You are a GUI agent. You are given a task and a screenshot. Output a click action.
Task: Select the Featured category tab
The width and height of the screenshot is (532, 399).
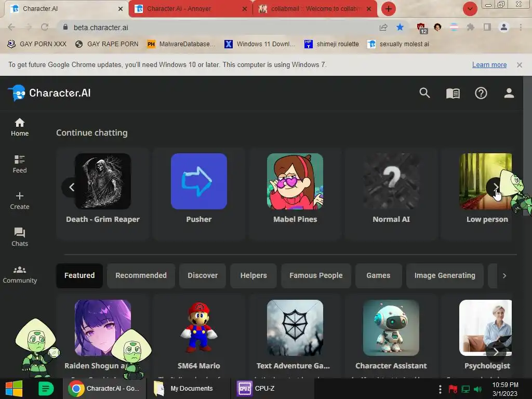coord(79,275)
